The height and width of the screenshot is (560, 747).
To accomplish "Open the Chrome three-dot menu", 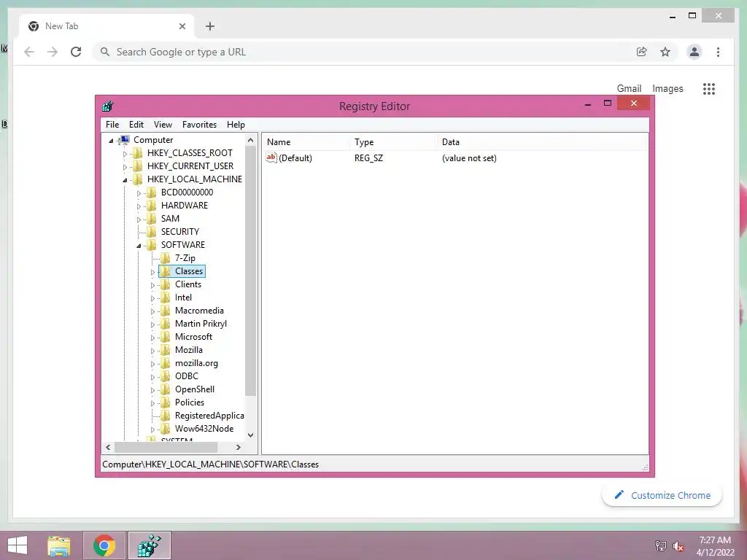I will tap(718, 52).
